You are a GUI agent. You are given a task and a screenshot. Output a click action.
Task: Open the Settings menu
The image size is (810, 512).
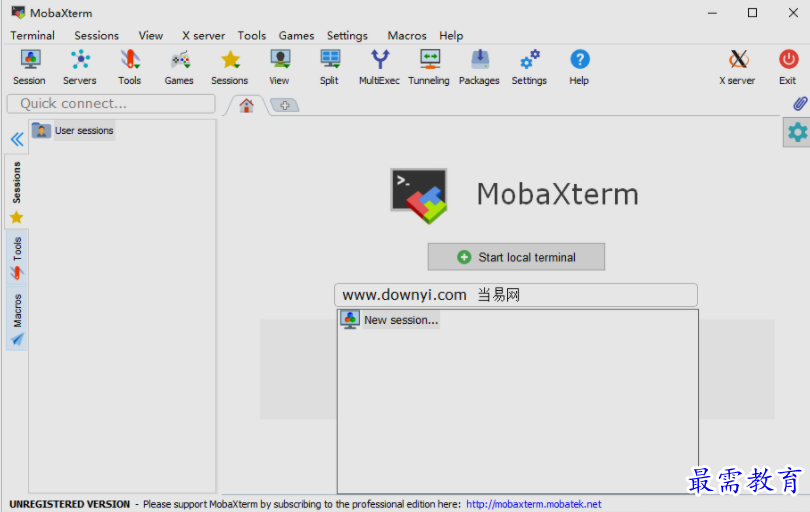point(347,36)
